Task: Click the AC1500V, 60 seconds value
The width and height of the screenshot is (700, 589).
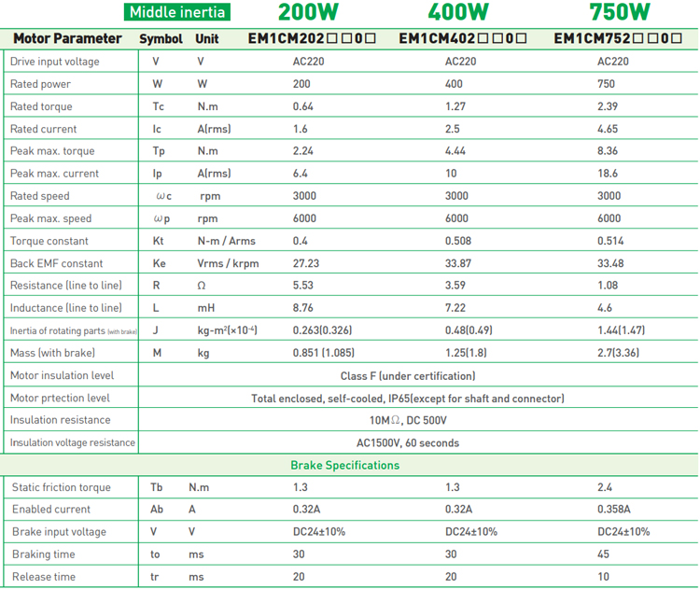Action: coord(408,443)
